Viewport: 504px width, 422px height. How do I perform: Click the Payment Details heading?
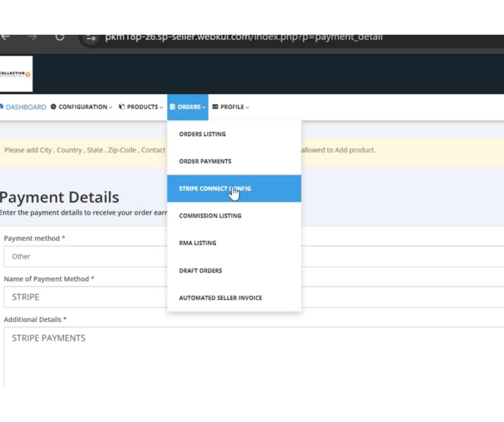59,197
